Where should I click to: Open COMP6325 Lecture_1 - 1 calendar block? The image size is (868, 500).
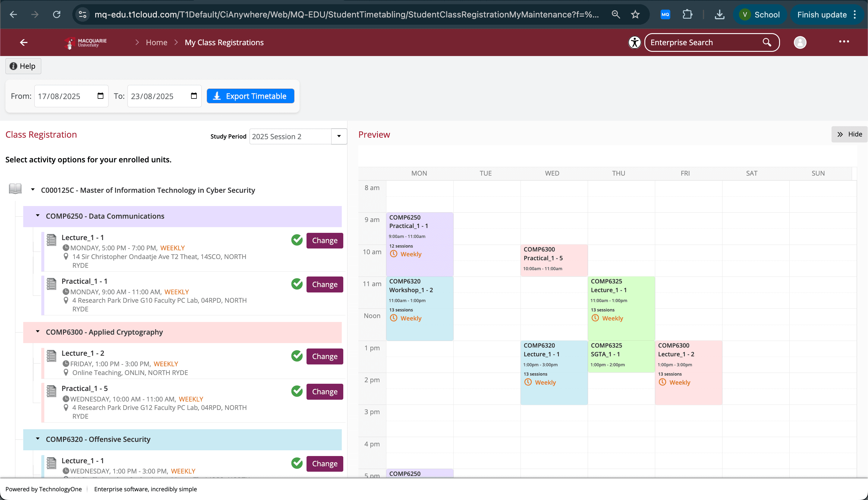pos(621,308)
